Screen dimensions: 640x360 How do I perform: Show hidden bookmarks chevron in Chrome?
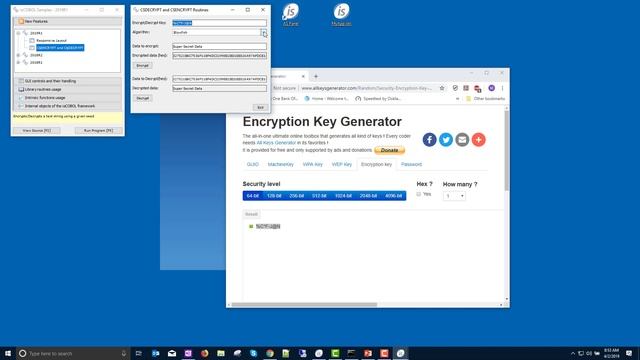click(x=457, y=99)
